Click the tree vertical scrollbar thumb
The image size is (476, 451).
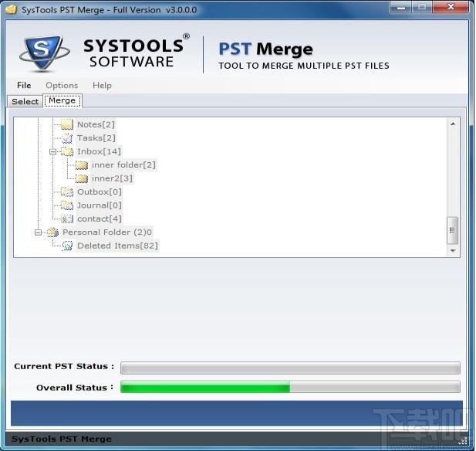[x=453, y=230]
